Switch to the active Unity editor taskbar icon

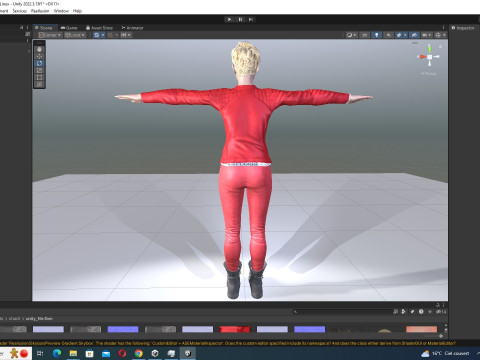pyautogui.click(x=188, y=353)
